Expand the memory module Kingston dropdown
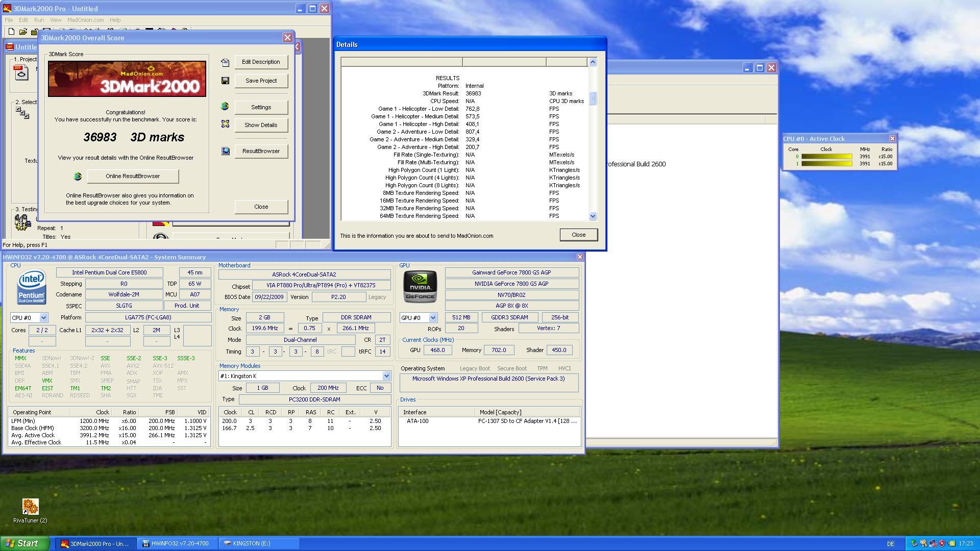The image size is (980, 551). [386, 376]
